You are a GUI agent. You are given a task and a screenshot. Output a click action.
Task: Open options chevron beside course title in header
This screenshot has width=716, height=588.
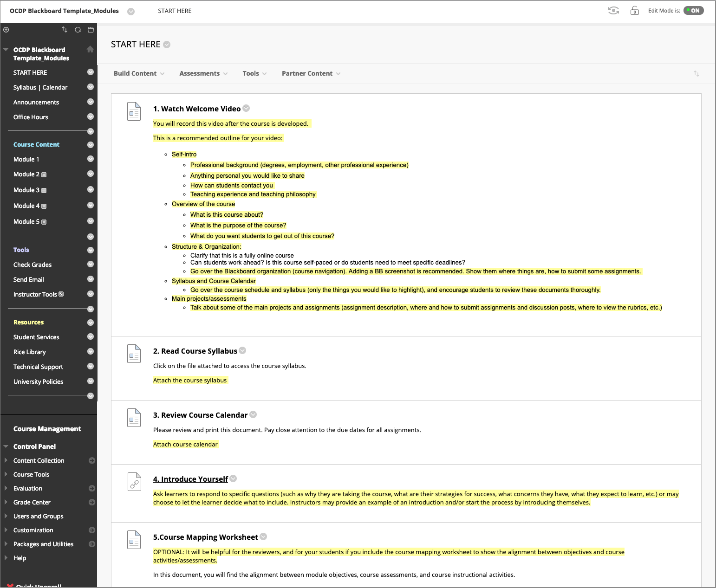pyautogui.click(x=131, y=12)
